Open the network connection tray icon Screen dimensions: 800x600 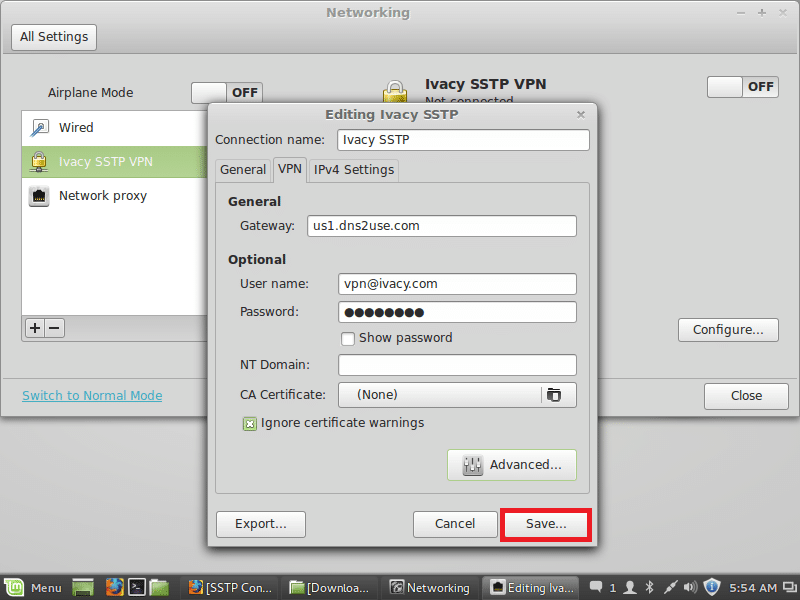(670, 588)
